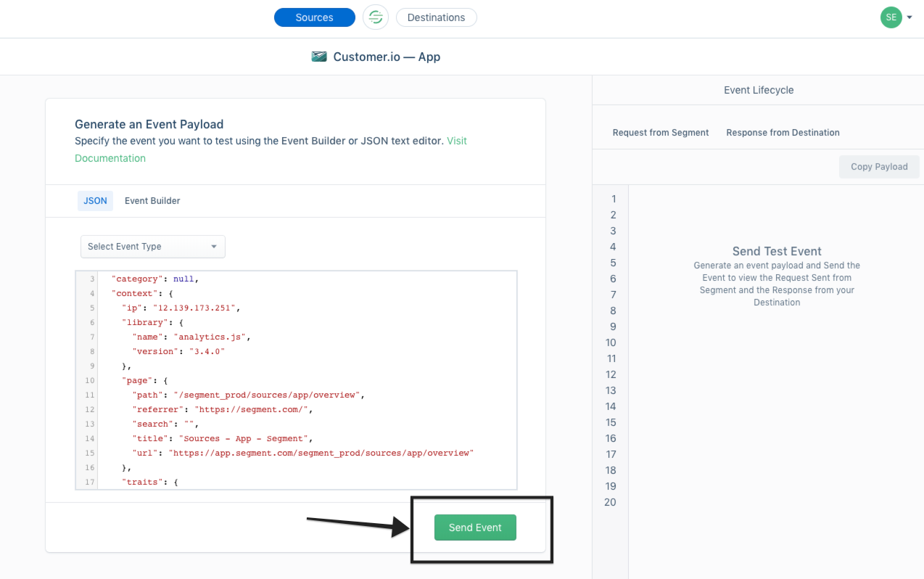Click the "url" line in JSON editor
This screenshot has height=579, width=924.
tap(302, 453)
